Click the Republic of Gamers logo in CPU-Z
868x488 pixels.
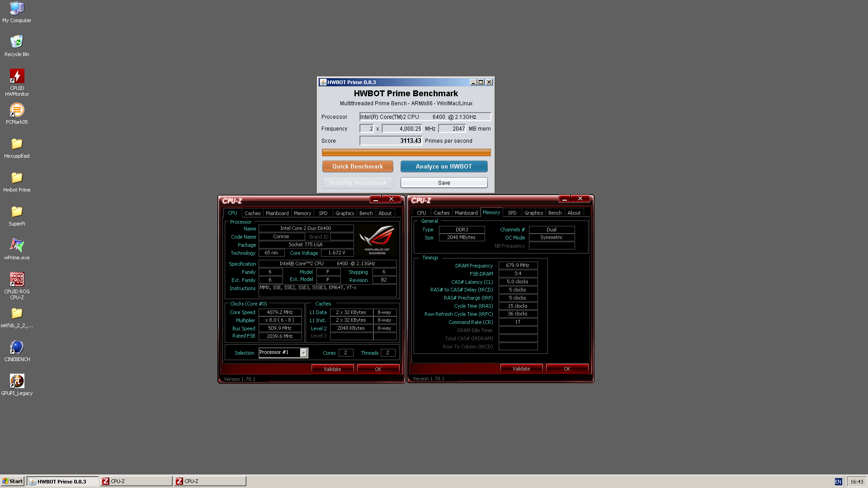coord(377,240)
